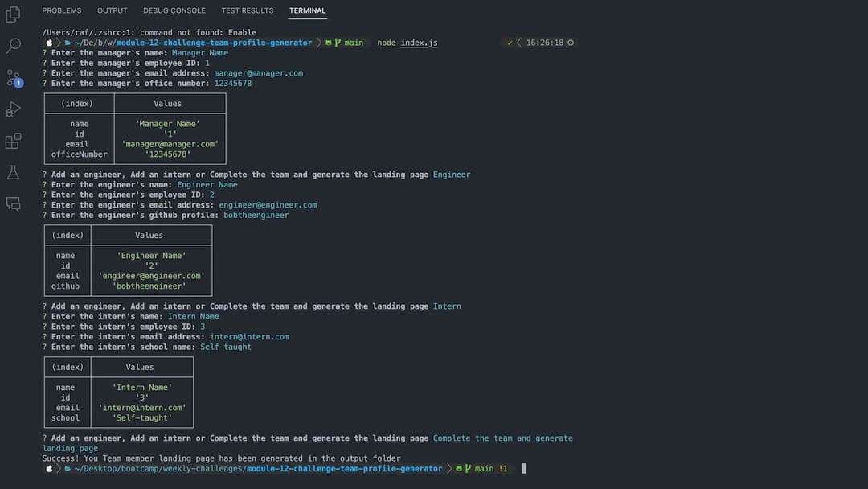
Task: Switch to the Problems tab
Action: click(x=62, y=10)
